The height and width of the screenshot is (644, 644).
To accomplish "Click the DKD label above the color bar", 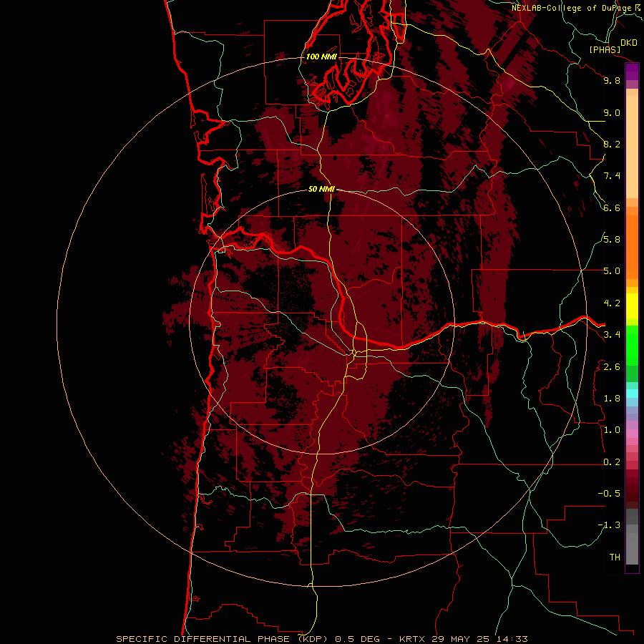I will [628, 42].
